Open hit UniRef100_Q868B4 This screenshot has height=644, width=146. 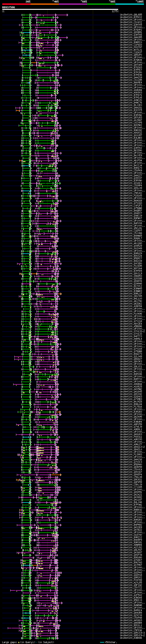(x=131, y=623)
